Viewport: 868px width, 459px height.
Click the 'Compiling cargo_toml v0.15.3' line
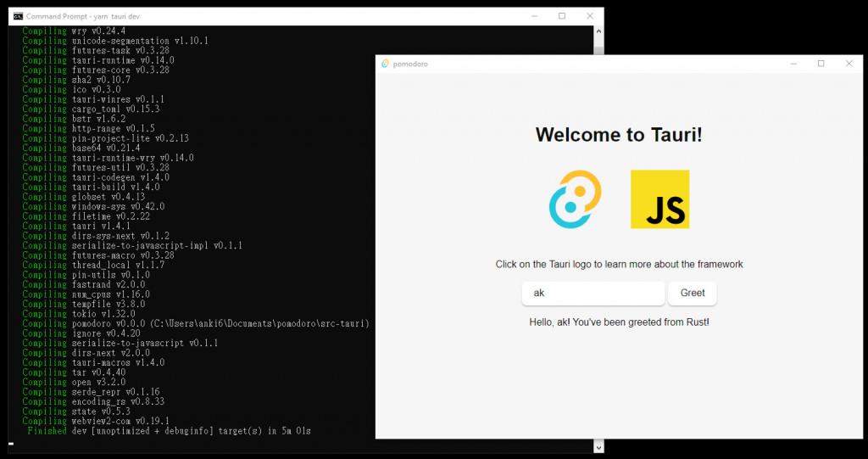click(92, 109)
